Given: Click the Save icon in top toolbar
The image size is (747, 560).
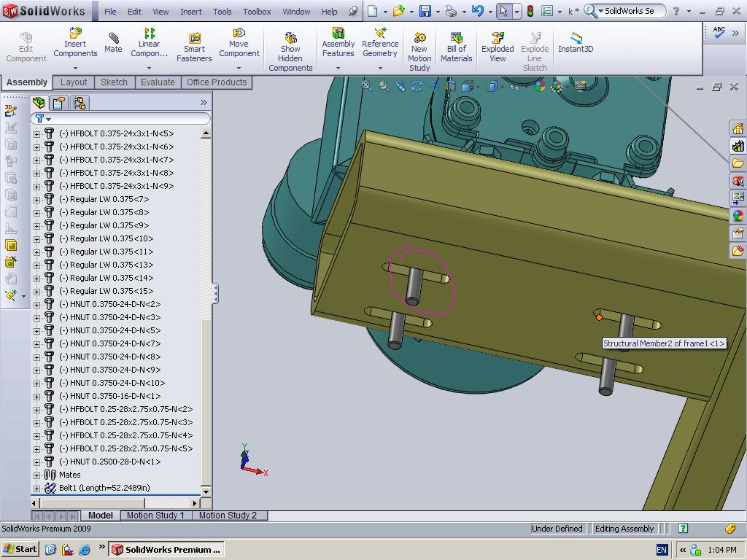Looking at the screenshot, I should [x=425, y=11].
